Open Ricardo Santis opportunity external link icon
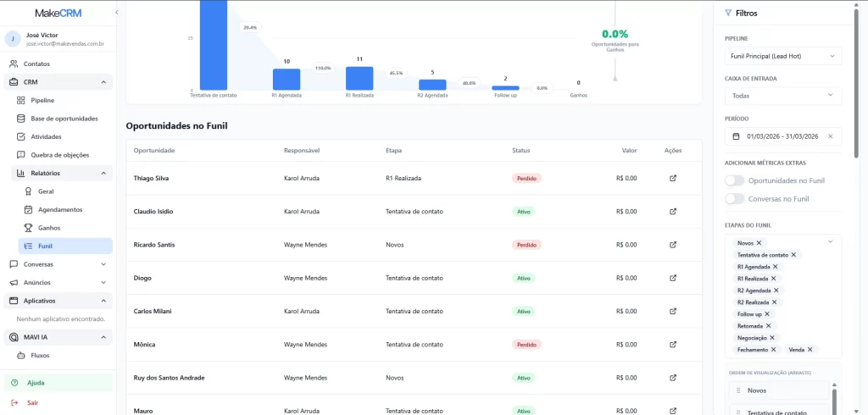This screenshot has height=415, width=868. (673, 245)
